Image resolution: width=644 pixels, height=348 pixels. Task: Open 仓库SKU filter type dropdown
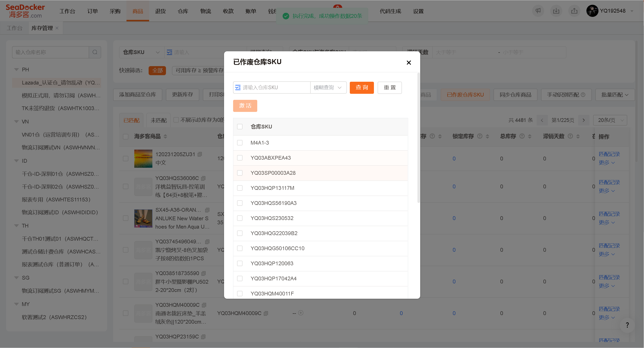pos(141,52)
